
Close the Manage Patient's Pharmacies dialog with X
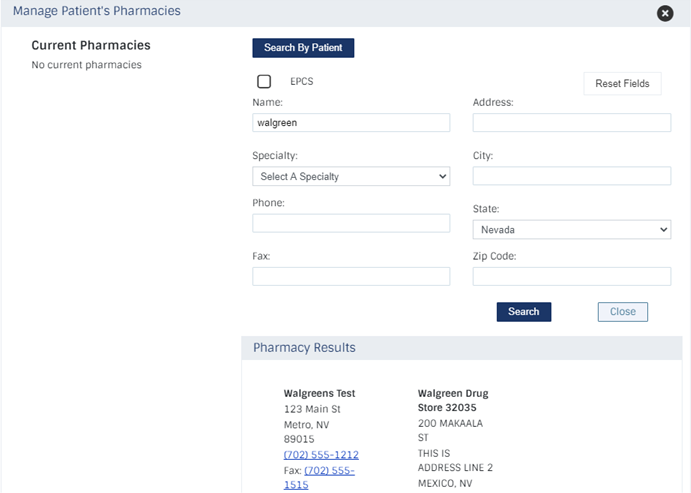[665, 13]
